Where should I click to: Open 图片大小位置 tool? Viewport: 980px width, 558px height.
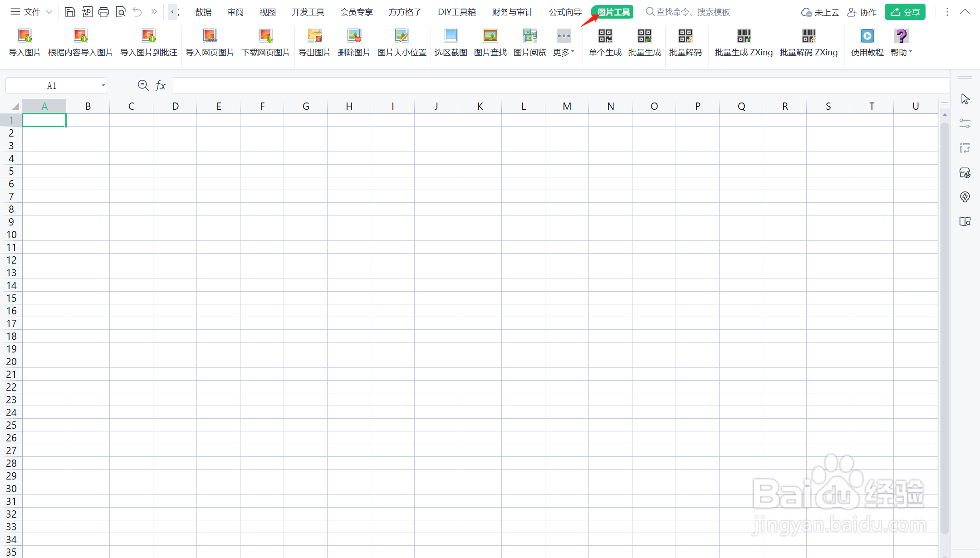[402, 43]
